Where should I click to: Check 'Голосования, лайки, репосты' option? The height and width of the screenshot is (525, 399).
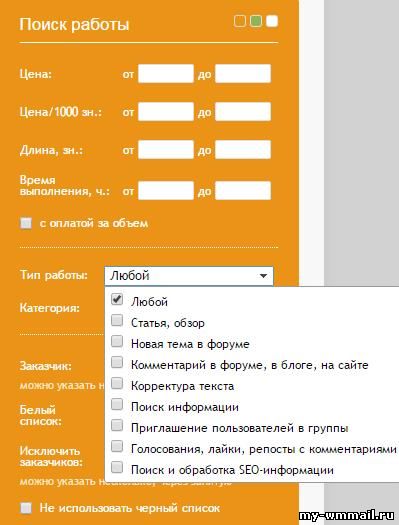click(117, 446)
